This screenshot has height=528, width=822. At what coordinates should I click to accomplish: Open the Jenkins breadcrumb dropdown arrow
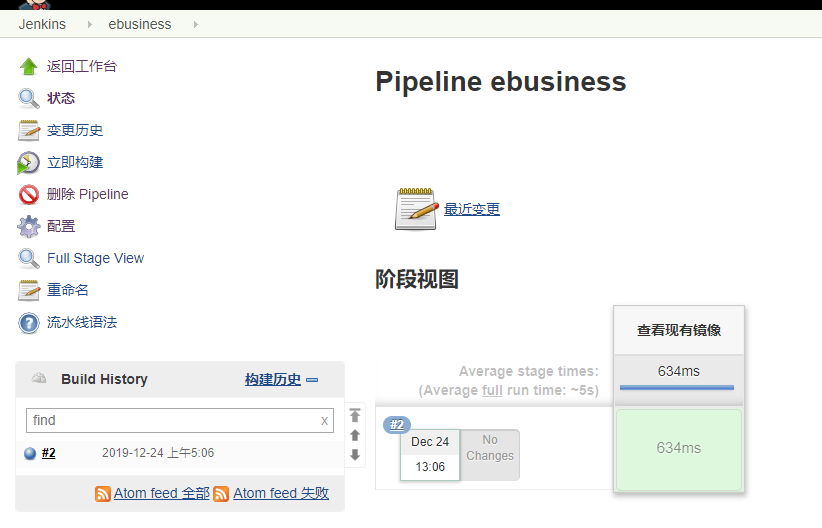[x=90, y=24]
